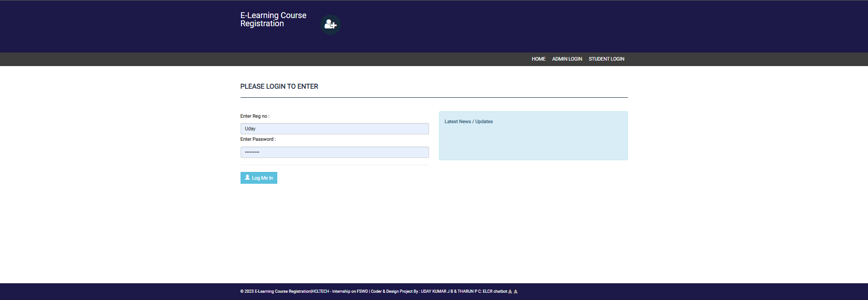868x300 pixels.
Task: Click E-Learning Course Registration site title
Action: pos(273,19)
